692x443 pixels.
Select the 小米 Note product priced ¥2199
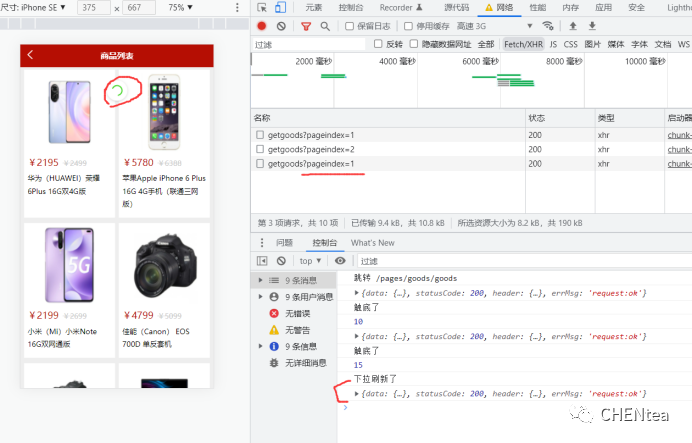69,290
